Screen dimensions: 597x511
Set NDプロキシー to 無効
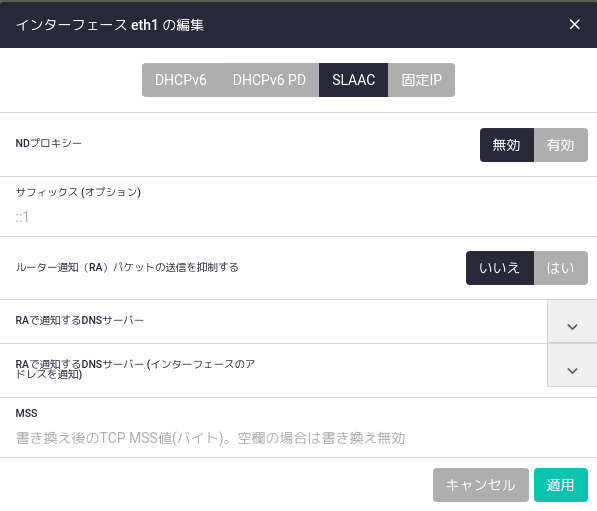pos(507,145)
